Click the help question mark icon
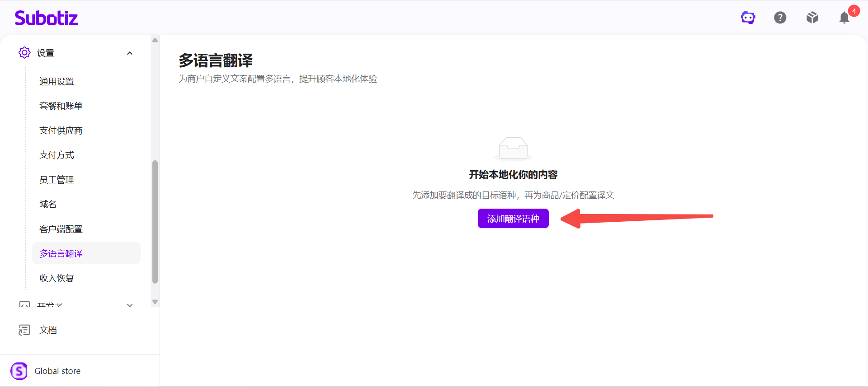This screenshot has height=387, width=868. click(780, 18)
